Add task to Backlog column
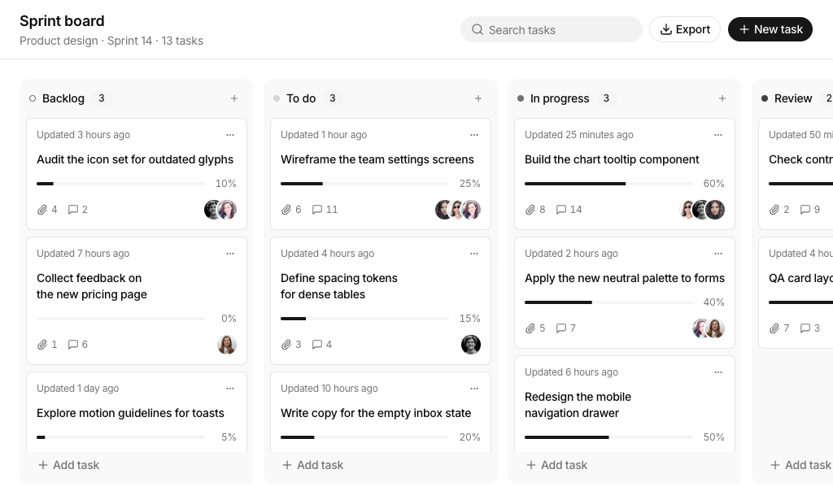The width and height of the screenshot is (833, 504). coord(68,465)
